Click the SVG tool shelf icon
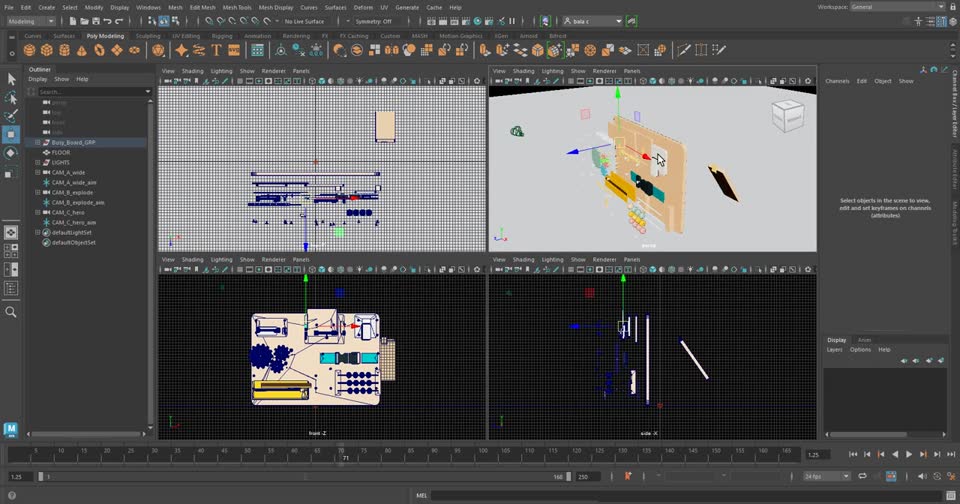This screenshot has width=960, height=504. point(234,50)
